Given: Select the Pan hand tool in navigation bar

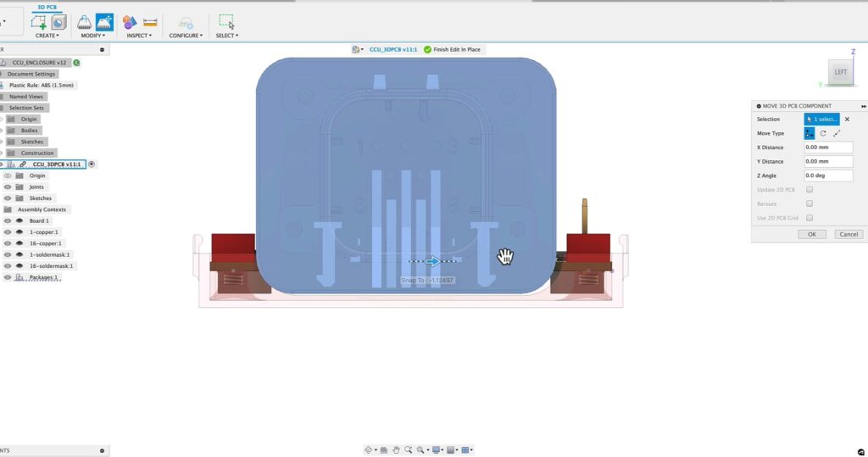Looking at the screenshot, I should point(396,450).
